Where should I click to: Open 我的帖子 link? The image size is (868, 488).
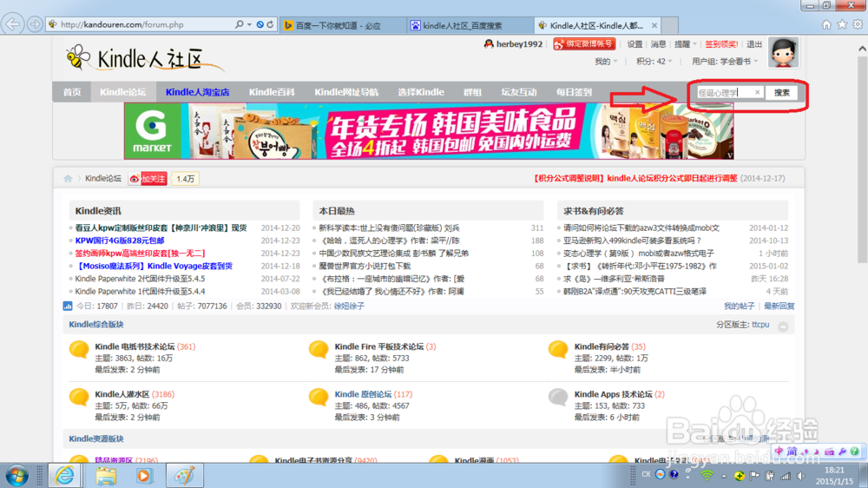coord(739,306)
